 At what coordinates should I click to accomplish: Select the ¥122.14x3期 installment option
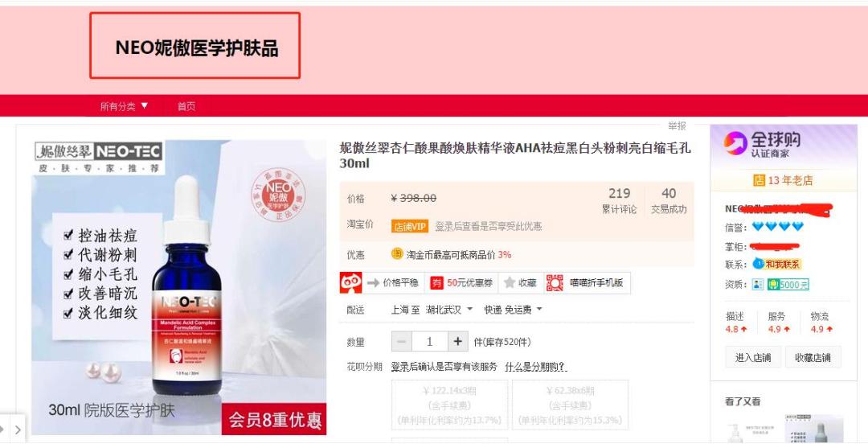point(449,405)
